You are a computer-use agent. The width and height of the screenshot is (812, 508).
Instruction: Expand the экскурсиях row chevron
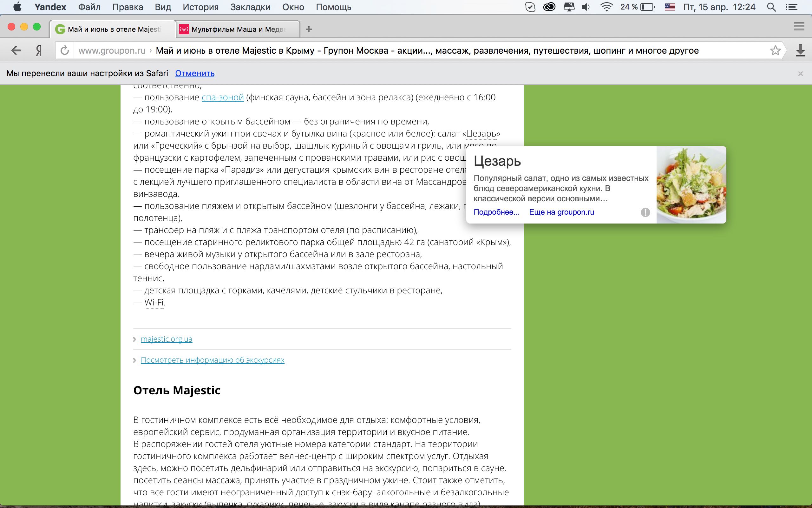(x=134, y=360)
